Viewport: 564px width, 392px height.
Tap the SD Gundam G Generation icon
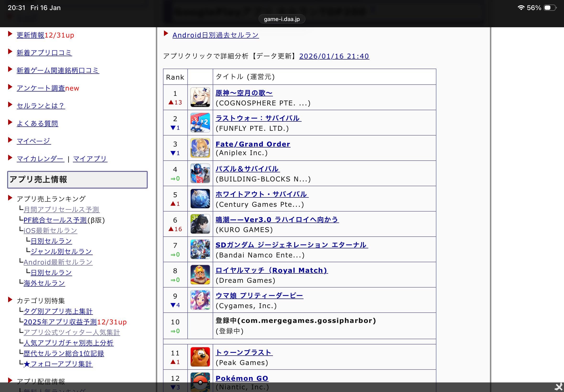[200, 249]
